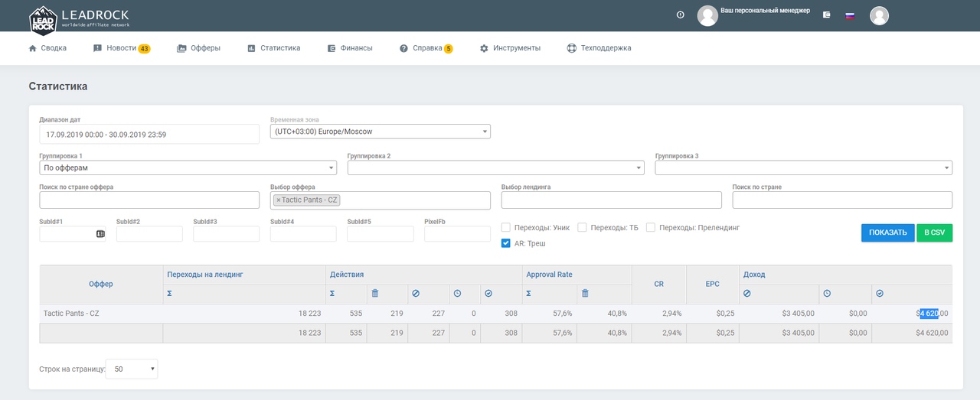Click the SubId#1 list icon
Viewport: 980px width, 400px height.
pos(100,234)
